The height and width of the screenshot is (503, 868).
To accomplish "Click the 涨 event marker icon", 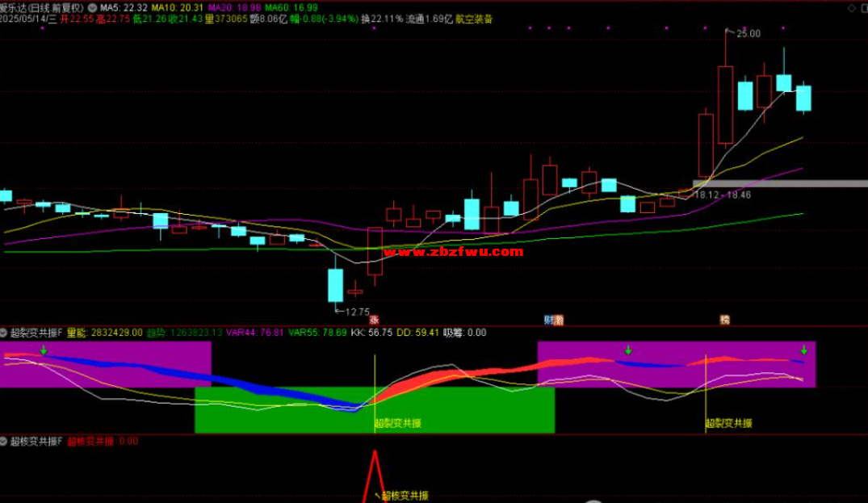I will [374, 320].
